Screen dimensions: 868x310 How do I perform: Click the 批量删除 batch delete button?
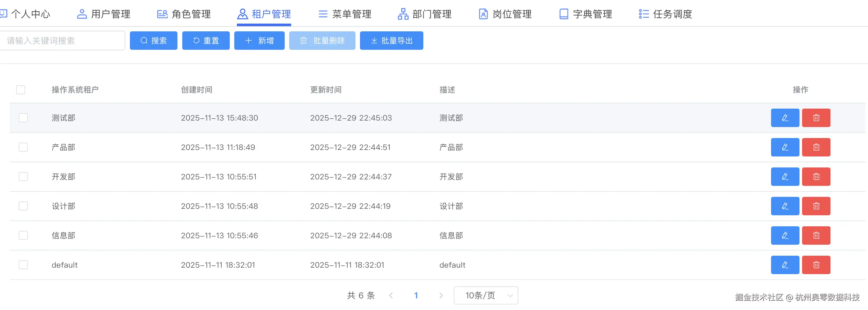322,41
